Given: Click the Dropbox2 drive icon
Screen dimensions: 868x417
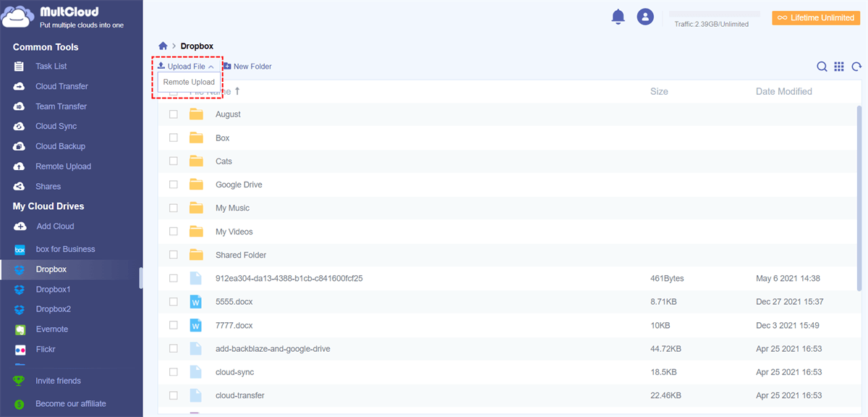Looking at the screenshot, I should 20,309.
